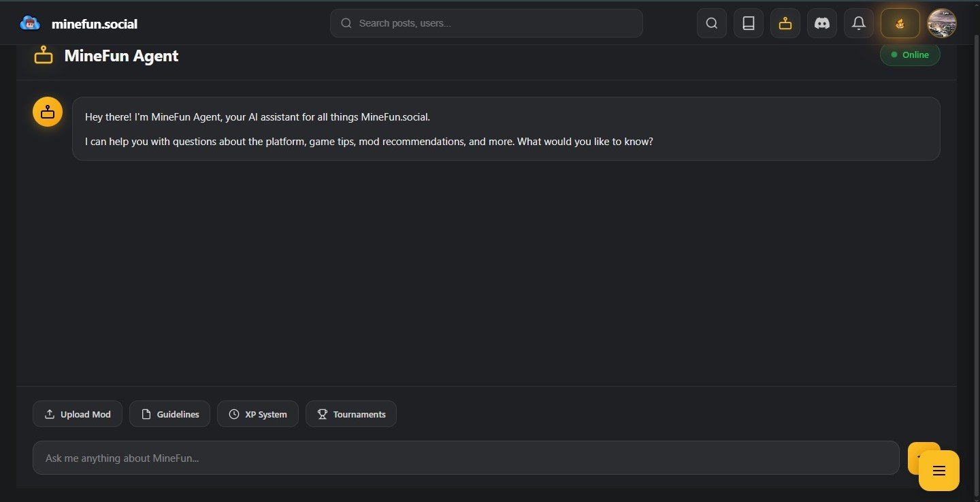The image size is (980, 502).
Task: Click the Upload Mod quick prompt
Action: tap(78, 414)
